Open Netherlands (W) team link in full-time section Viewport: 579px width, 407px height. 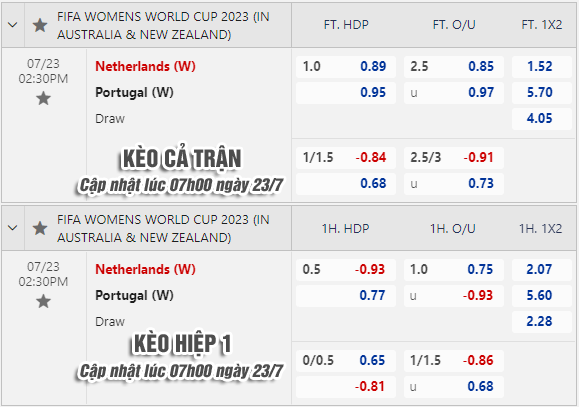point(145,66)
